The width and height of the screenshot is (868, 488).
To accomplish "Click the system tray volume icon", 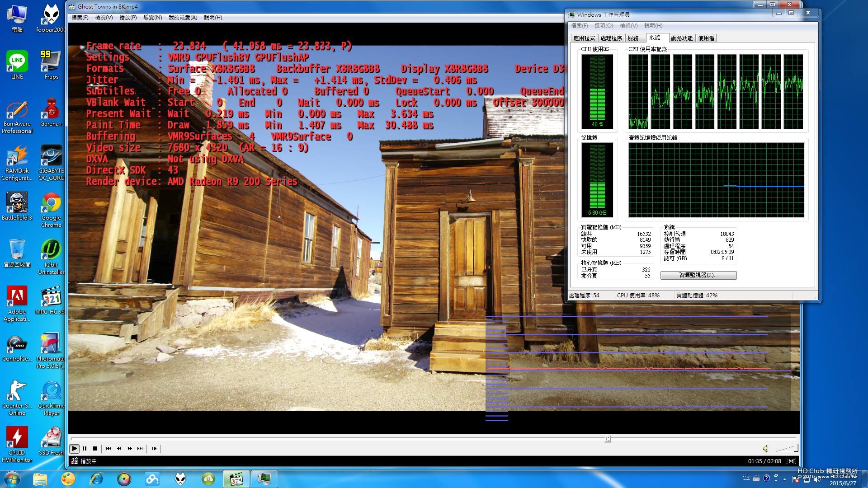I will [x=817, y=479].
